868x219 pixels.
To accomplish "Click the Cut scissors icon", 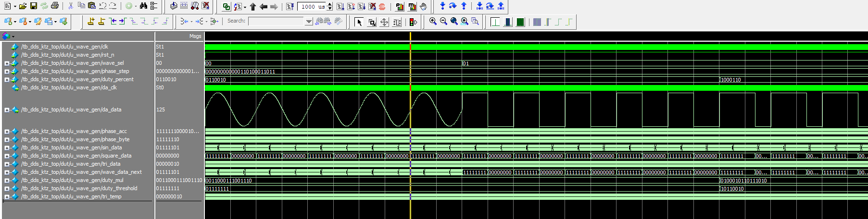I will pyautogui.click(x=71, y=6).
